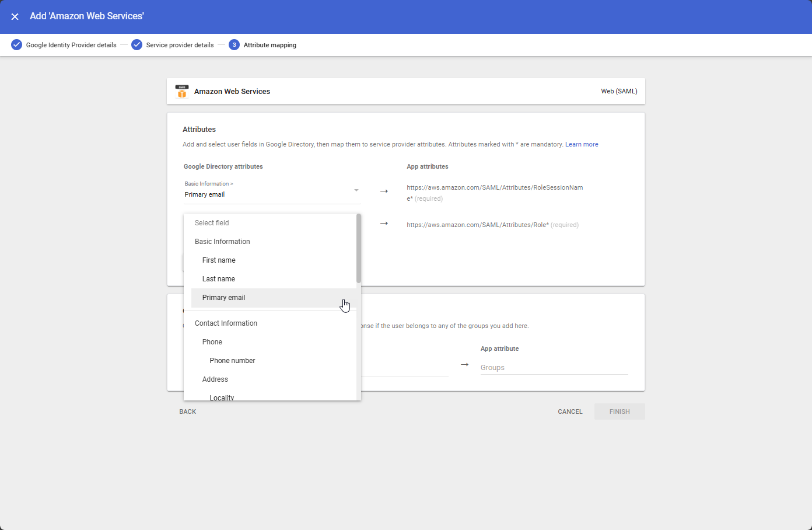Select the Contact Information group header
This screenshot has height=530, width=812.
270,323
